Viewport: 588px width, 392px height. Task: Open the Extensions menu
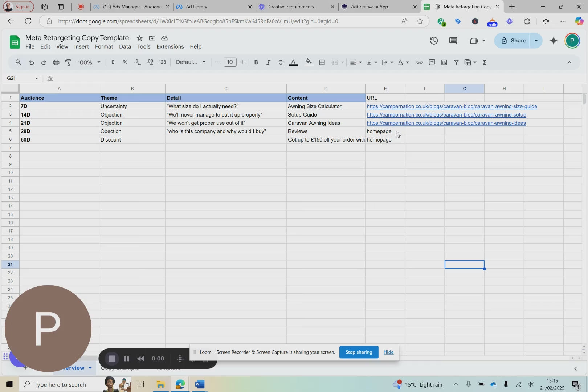pos(170,47)
